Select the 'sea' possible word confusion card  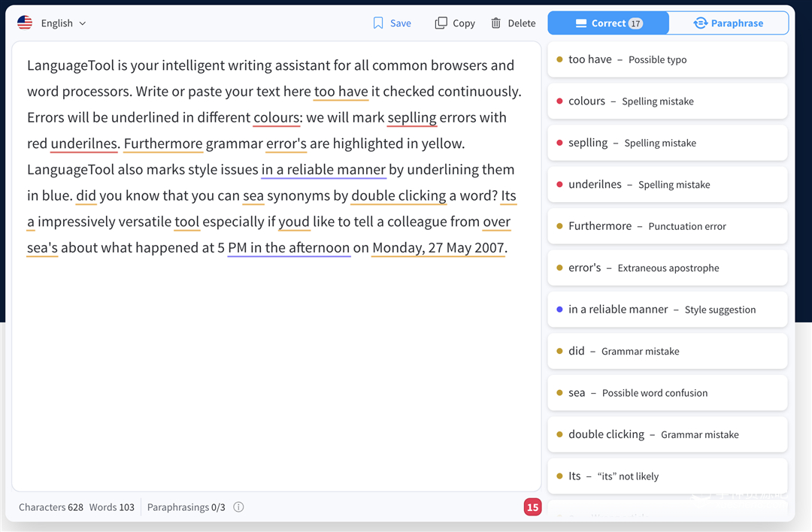click(668, 393)
